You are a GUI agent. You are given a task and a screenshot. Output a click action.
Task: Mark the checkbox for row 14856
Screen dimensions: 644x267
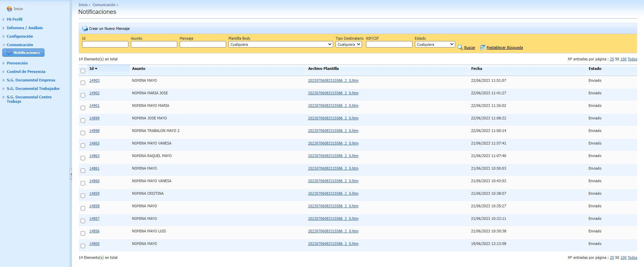pos(83,233)
